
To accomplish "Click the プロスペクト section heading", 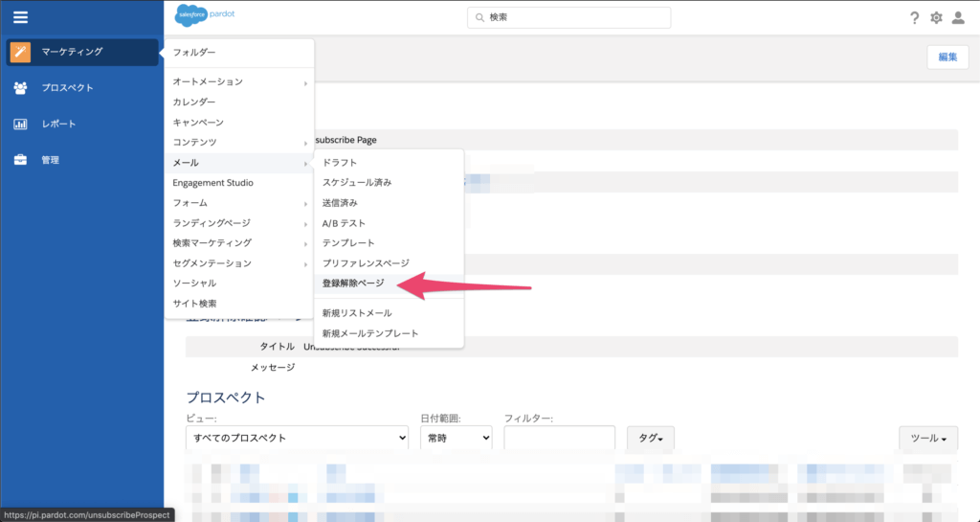I will (226, 397).
